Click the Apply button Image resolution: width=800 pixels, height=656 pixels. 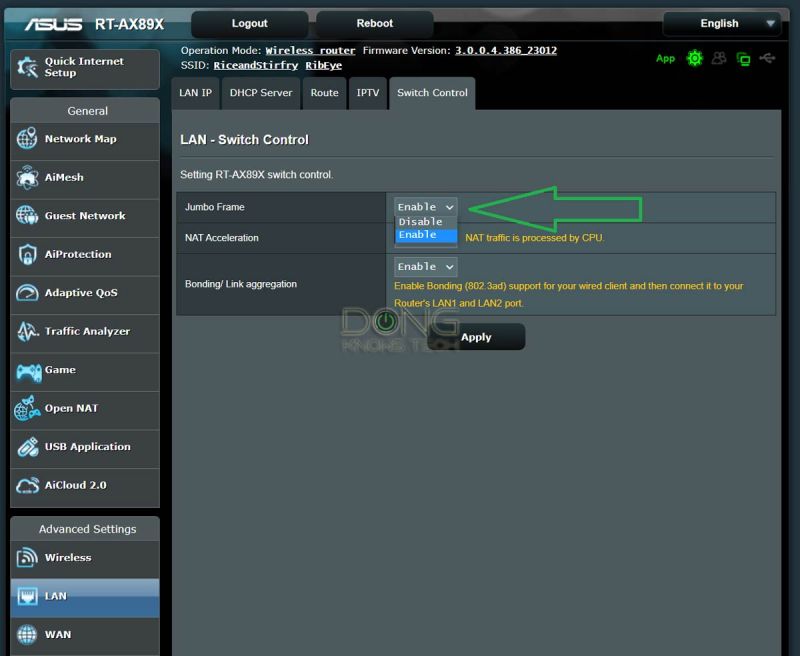coord(476,337)
